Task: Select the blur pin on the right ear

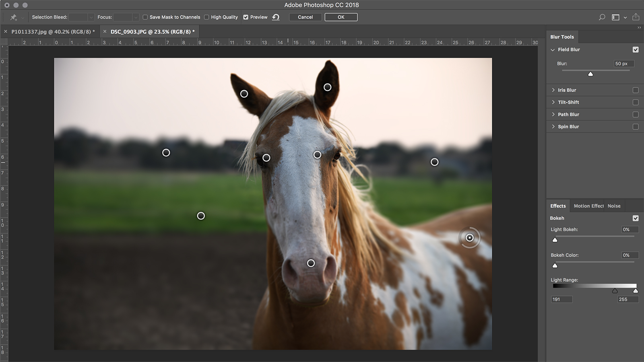Action: click(x=328, y=87)
